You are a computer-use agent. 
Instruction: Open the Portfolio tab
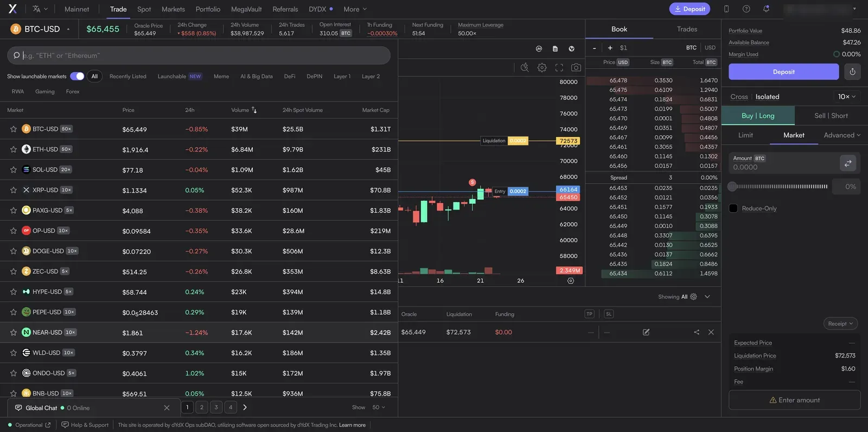pos(208,9)
